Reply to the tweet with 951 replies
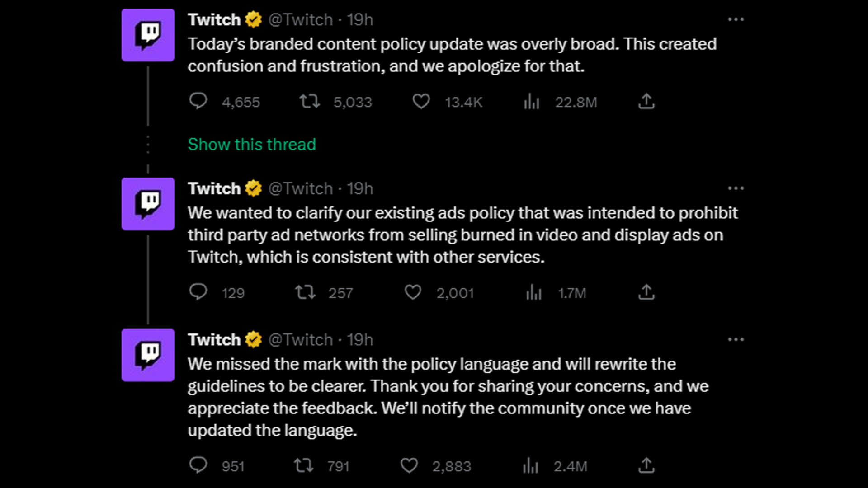The width and height of the screenshot is (868, 488). click(198, 465)
